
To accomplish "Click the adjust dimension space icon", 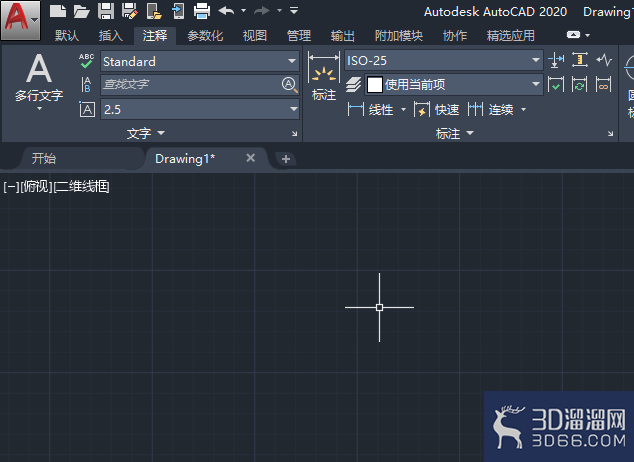I will click(x=580, y=60).
